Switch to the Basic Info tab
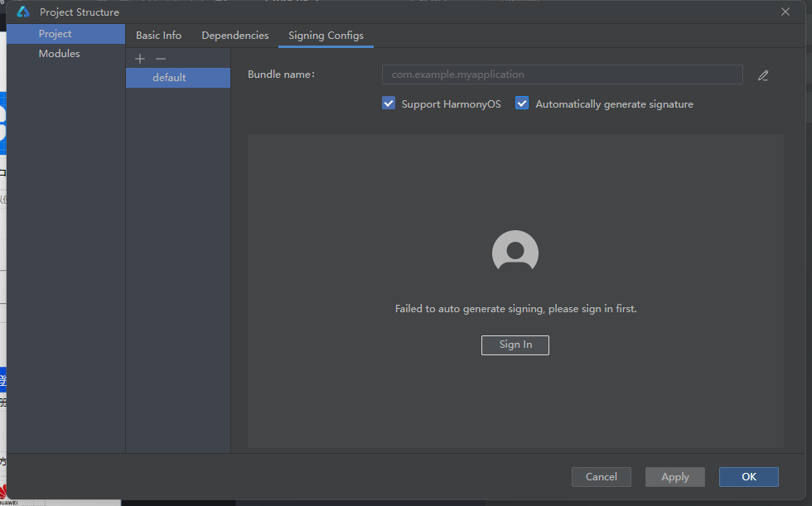The width and height of the screenshot is (812, 506). 158,35
